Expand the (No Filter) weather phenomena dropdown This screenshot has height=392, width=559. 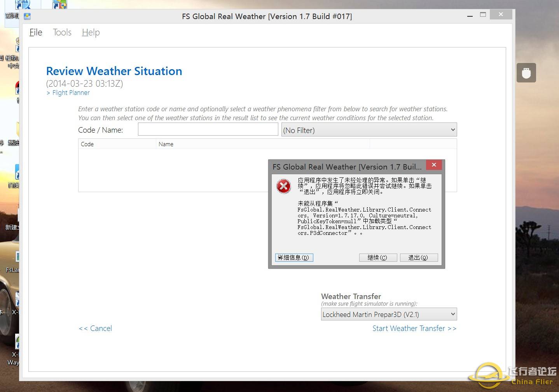(x=369, y=130)
